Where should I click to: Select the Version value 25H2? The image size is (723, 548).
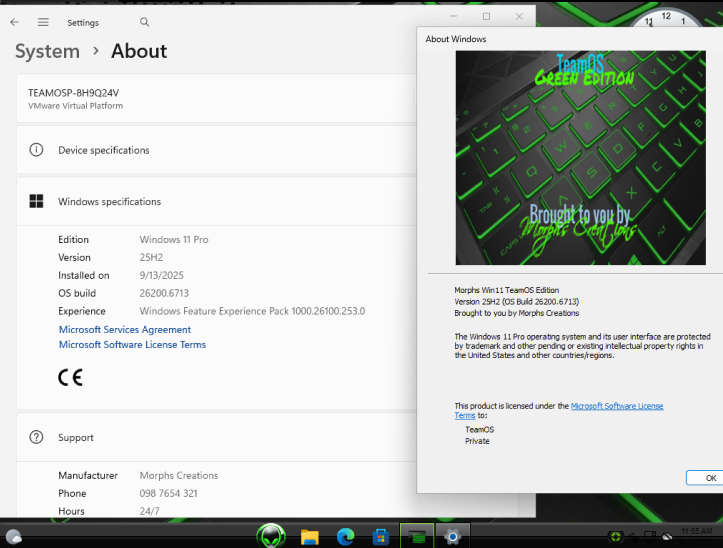(151, 257)
